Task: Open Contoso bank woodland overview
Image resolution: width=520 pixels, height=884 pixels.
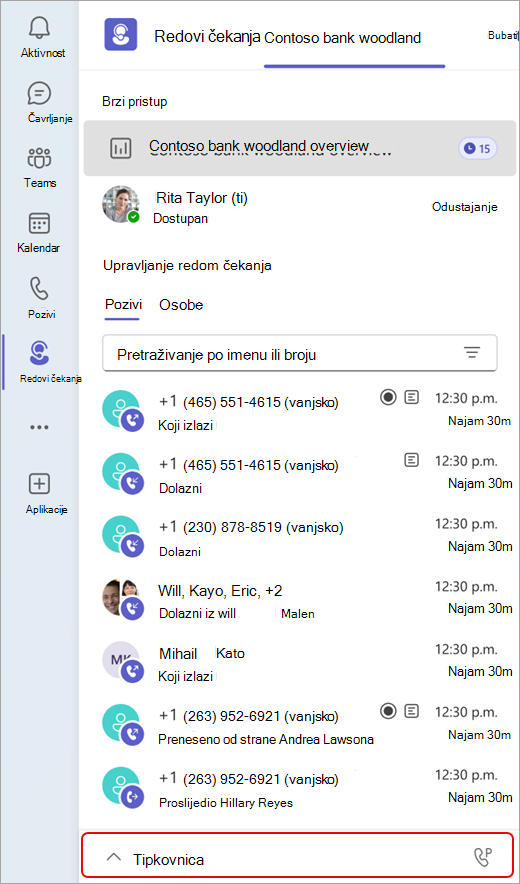Action: tap(299, 148)
